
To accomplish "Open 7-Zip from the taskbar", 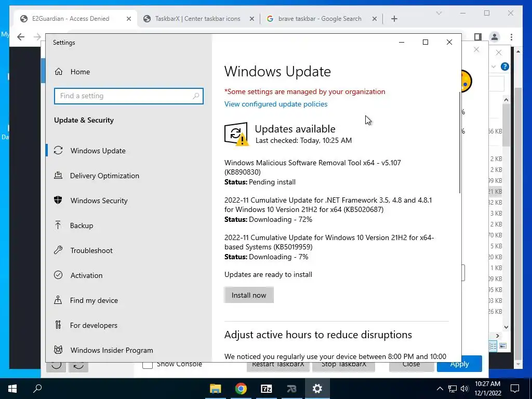I will [x=267, y=389].
